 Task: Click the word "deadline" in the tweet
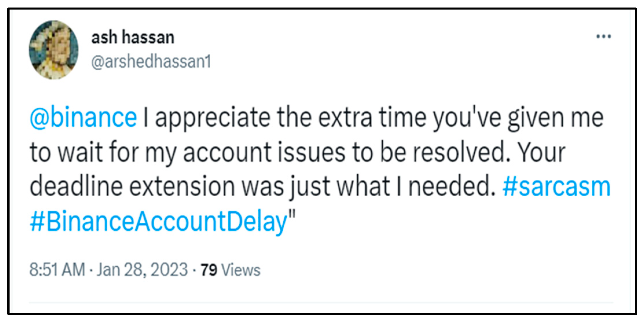[x=76, y=187]
